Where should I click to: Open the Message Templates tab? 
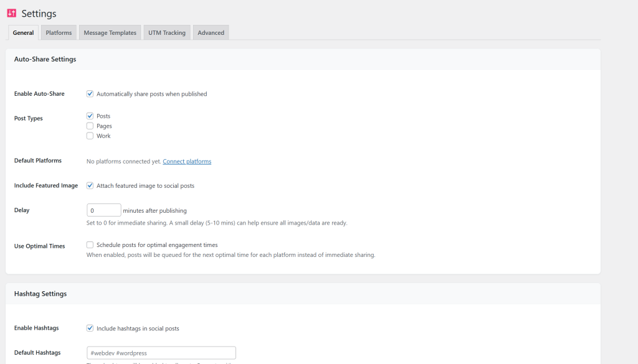[110, 33]
